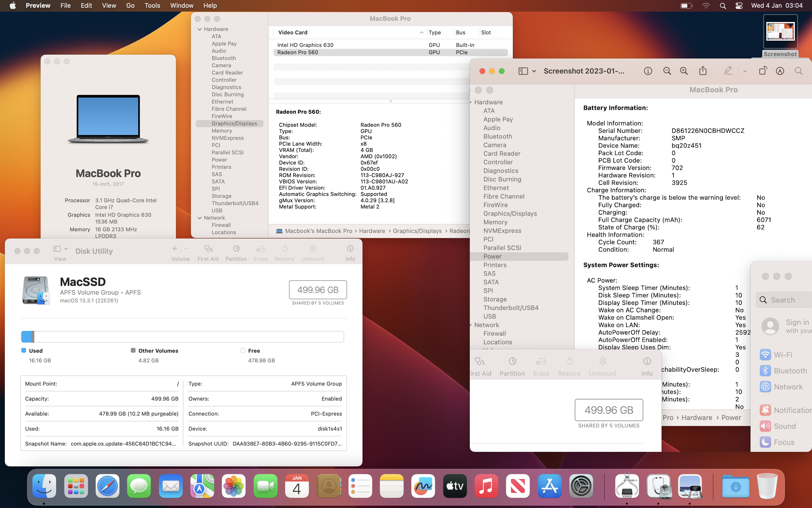Open the Preview app in the Dock

(x=690, y=486)
